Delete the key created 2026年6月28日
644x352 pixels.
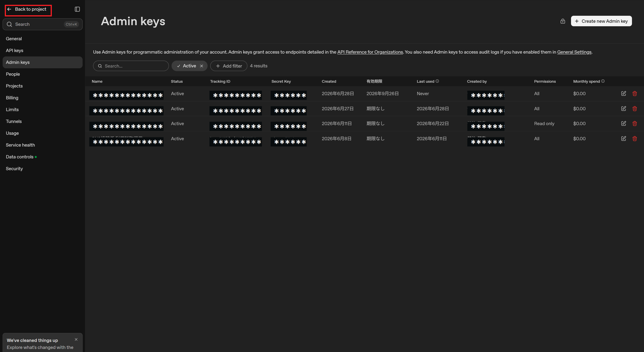tap(635, 93)
